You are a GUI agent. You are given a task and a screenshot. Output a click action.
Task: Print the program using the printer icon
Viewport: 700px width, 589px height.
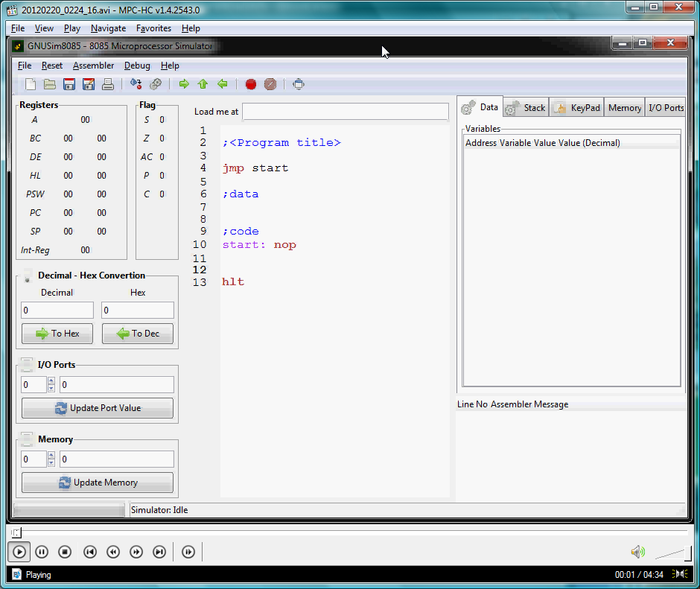[x=108, y=84]
